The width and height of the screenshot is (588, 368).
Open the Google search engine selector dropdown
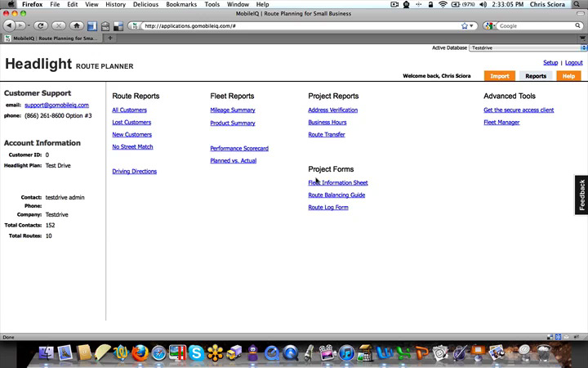click(x=491, y=25)
